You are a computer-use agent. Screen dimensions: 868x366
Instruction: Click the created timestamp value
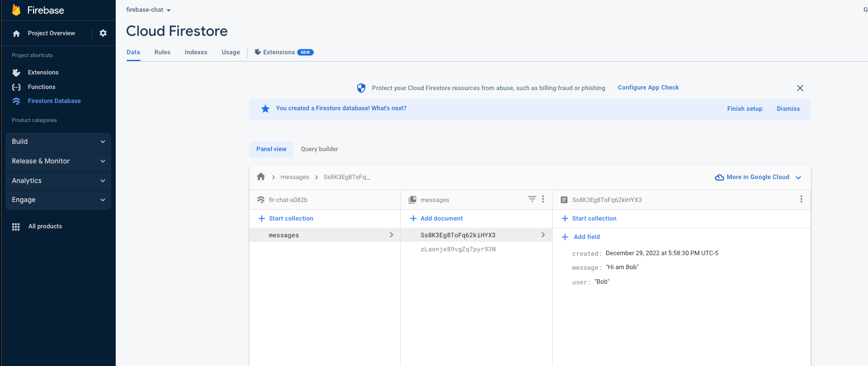662,254
